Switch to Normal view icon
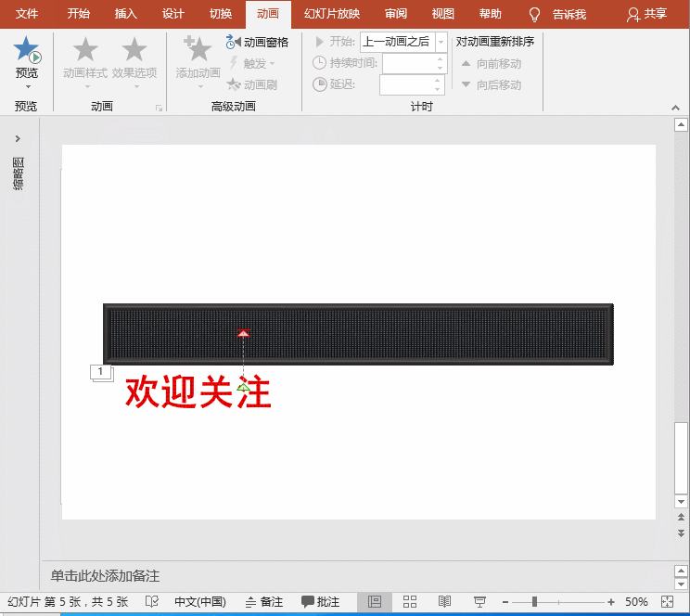The width and height of the screenshot is (690, 616). coord(375,601)
